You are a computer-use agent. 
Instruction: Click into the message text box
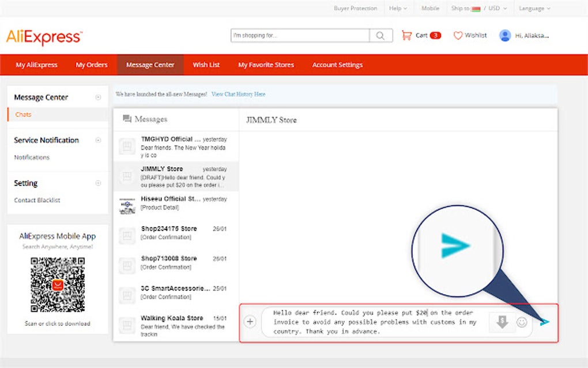coord(375,322)
